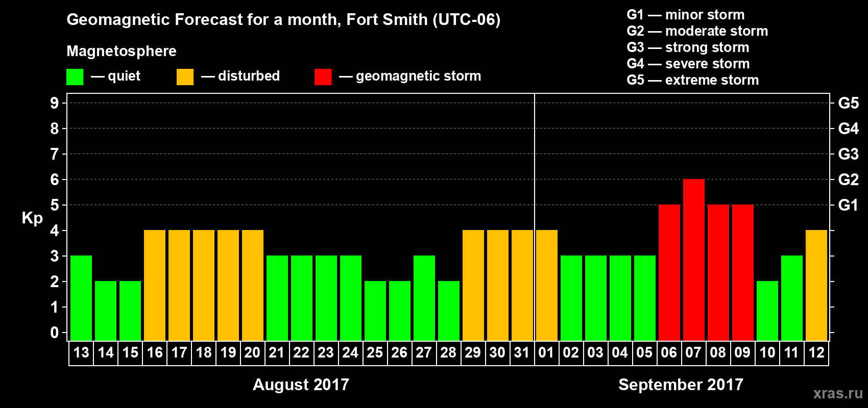Click the green bar for September 10

pyautogui.click(x=767, y=311)
